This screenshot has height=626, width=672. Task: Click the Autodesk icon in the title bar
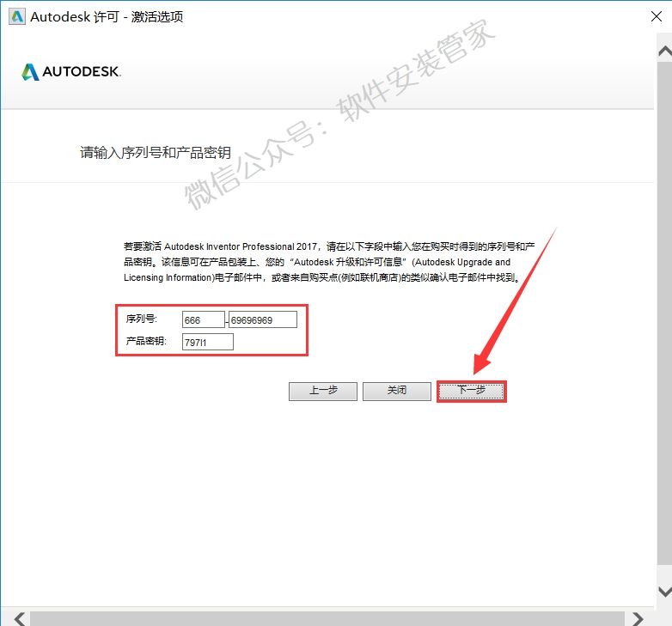pos(15,17)
